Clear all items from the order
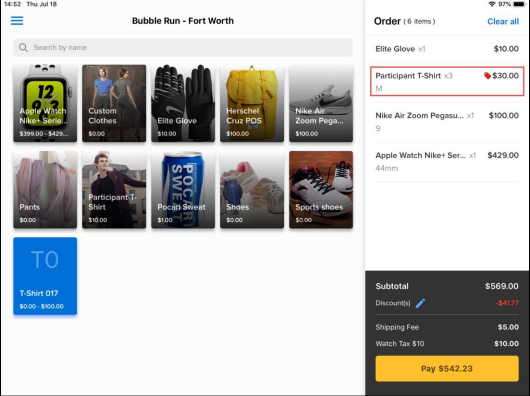530x396 pixels. pyautogui.click(x=503, y=21)
